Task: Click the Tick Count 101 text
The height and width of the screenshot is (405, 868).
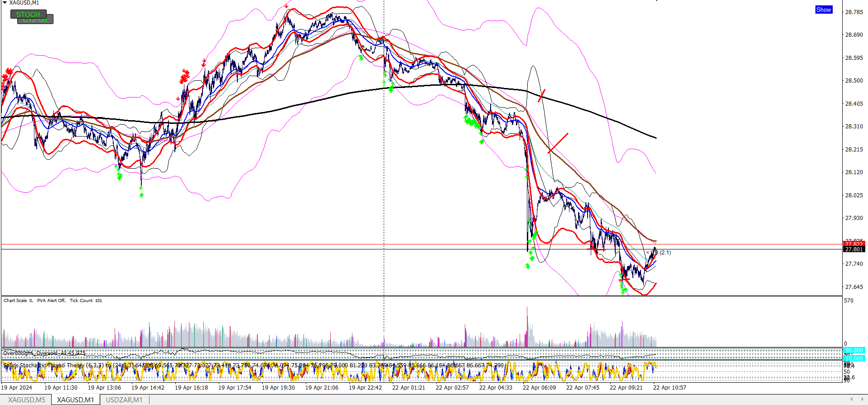Action: coord(86,300)
